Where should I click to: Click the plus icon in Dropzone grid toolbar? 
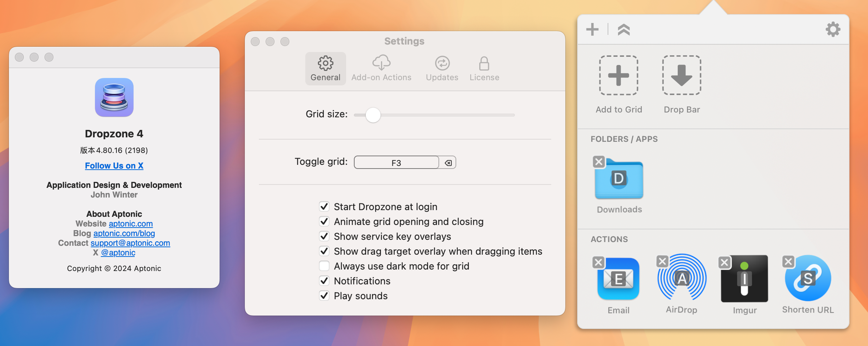click(x=592, y=29)
